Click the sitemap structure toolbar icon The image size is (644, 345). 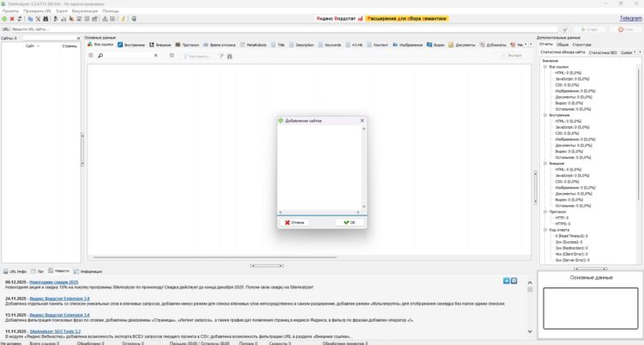pyautogui.click(x=105, y=19)
